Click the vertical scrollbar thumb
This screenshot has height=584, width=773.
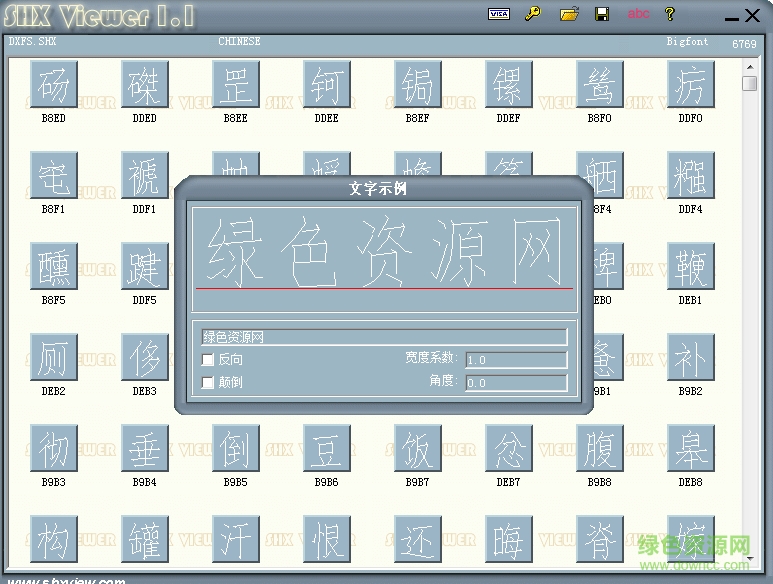click(x=750, y=83)
